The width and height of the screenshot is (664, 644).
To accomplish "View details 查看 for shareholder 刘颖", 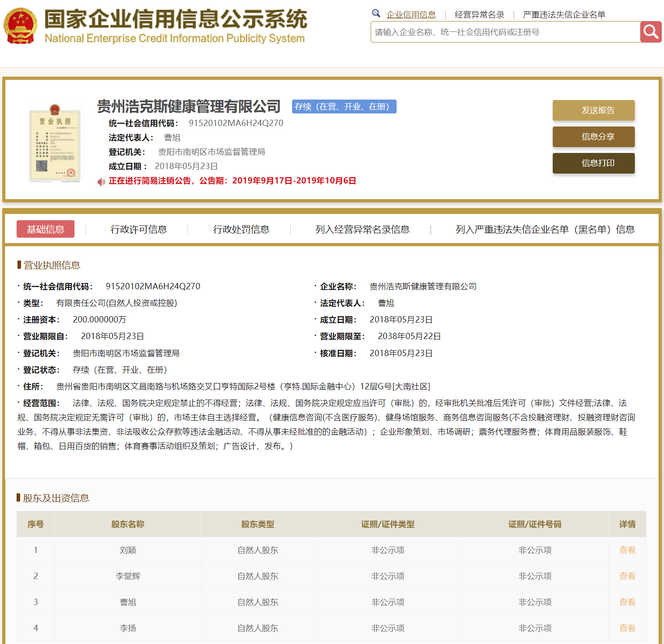I will (627, 550).
